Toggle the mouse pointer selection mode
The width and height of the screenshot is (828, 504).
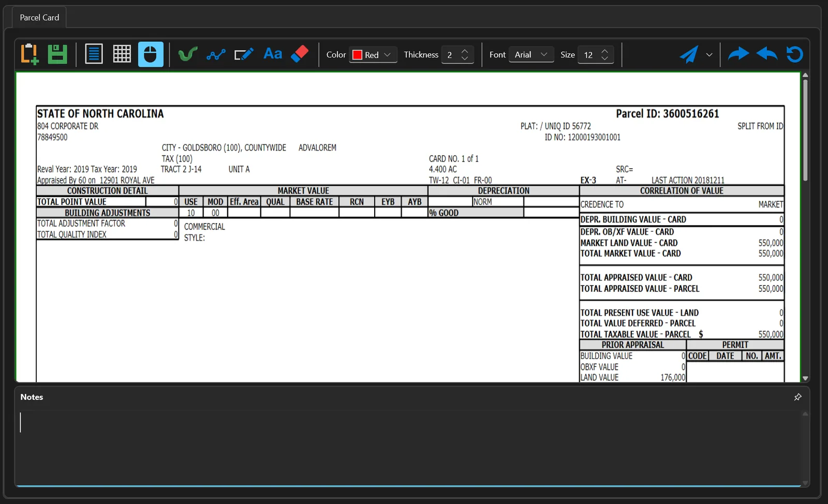[151, 54]
